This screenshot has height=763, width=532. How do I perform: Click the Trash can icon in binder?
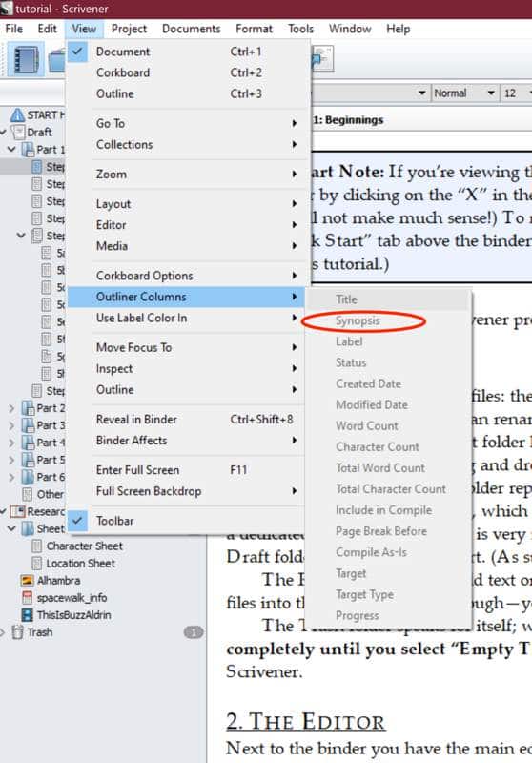[17, 632]
